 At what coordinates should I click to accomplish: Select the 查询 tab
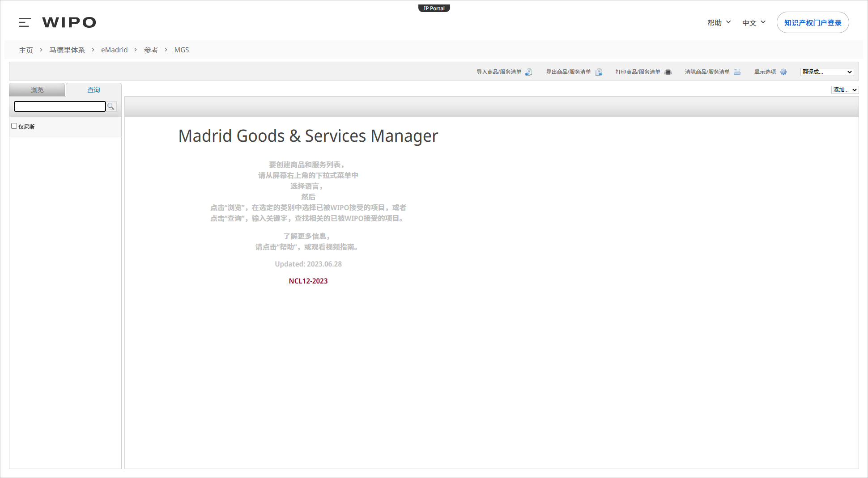point(94,90)
